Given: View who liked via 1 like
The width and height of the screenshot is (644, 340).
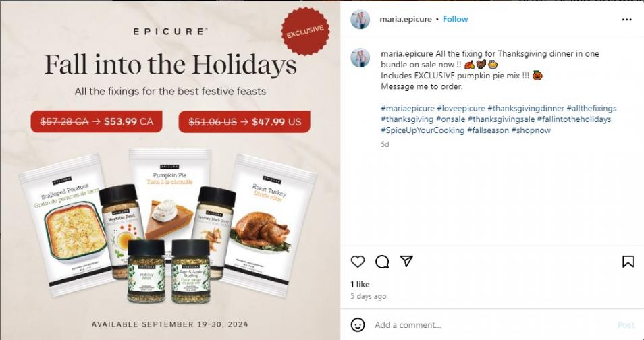Looking at the screenshot, I should tap(360, 284).
